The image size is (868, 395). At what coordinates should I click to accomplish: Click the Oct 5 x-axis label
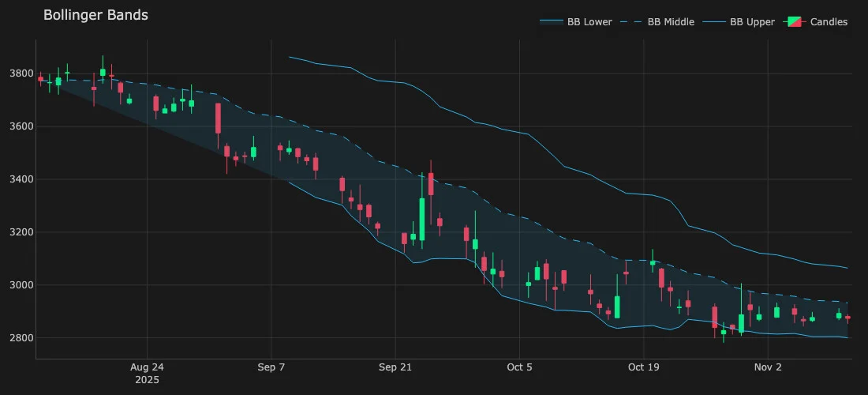coord(519,367)
